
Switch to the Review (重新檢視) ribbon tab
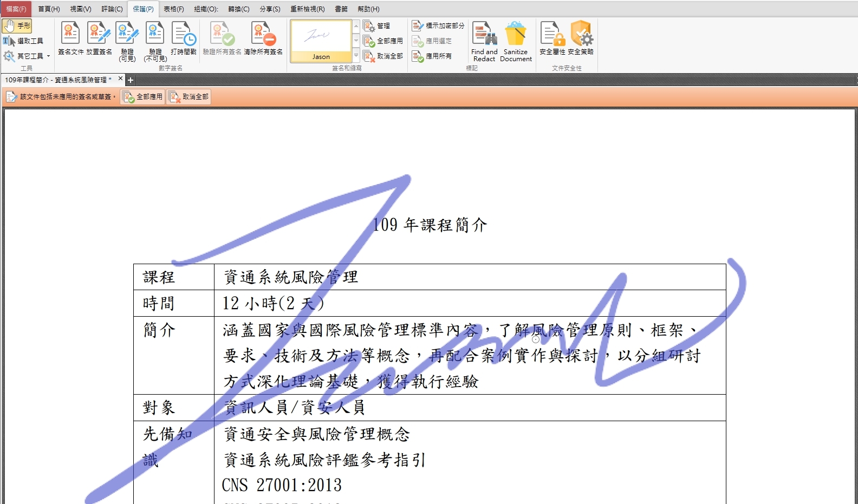[x=308, y=9]
